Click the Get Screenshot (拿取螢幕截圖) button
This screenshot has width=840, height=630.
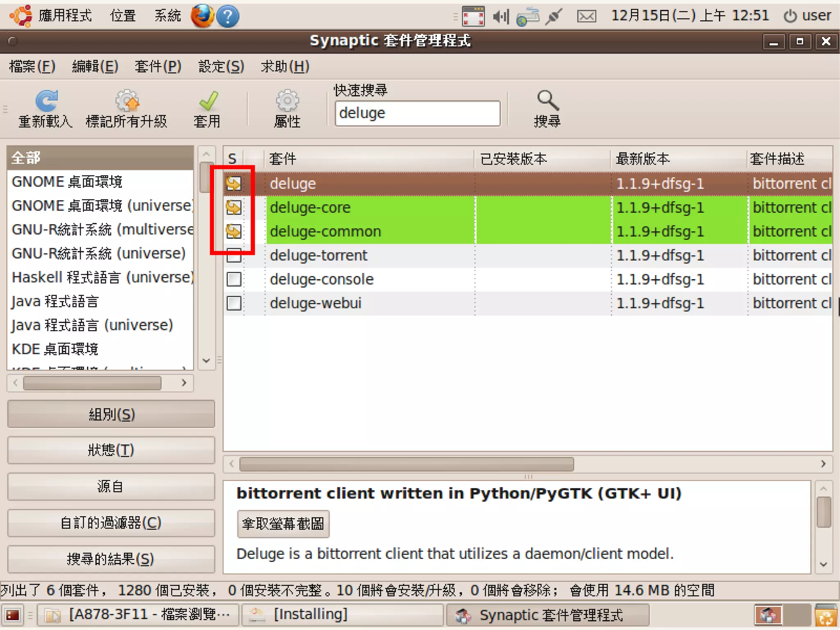[x=283, y=524]
